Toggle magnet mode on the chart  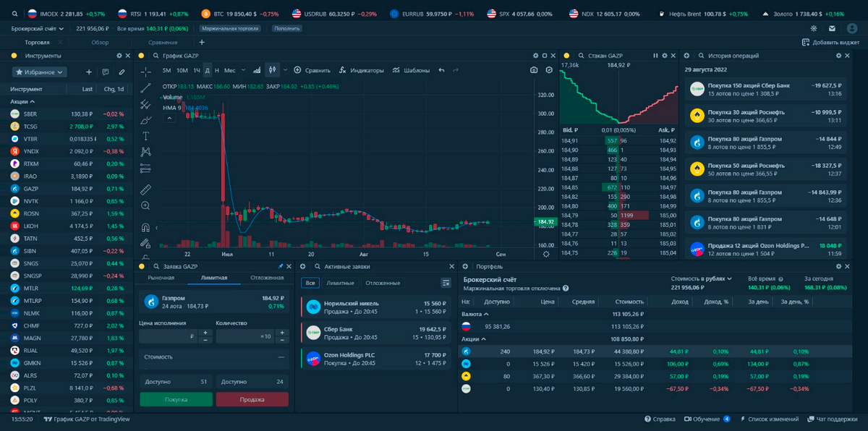[145, 226]
